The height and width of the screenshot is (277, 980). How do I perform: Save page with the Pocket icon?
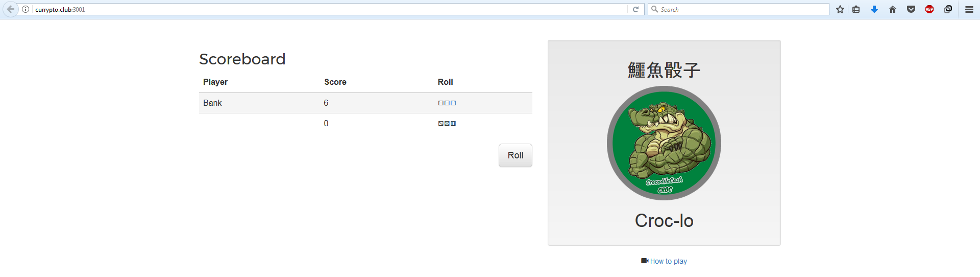tap(911, 9)
